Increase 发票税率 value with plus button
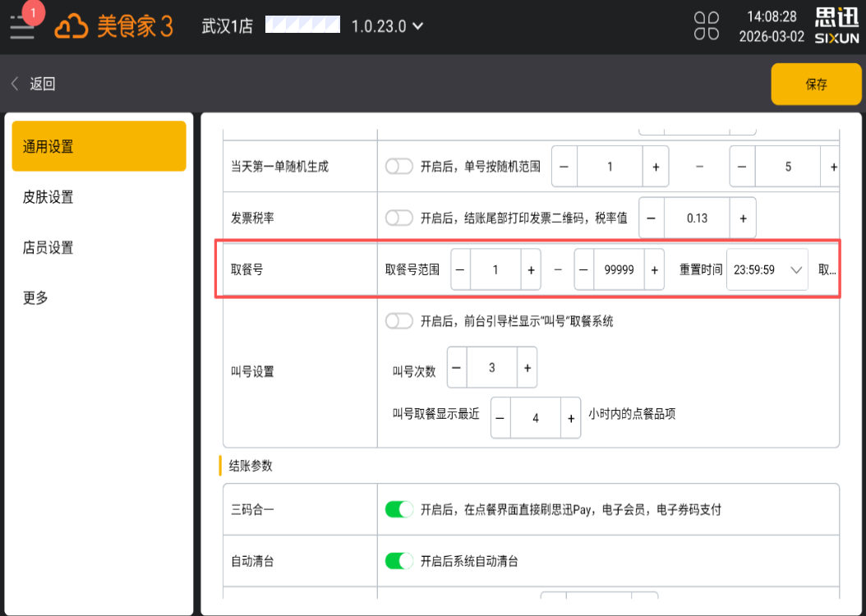The image size is (866, 616). click(x=743, y=218)
